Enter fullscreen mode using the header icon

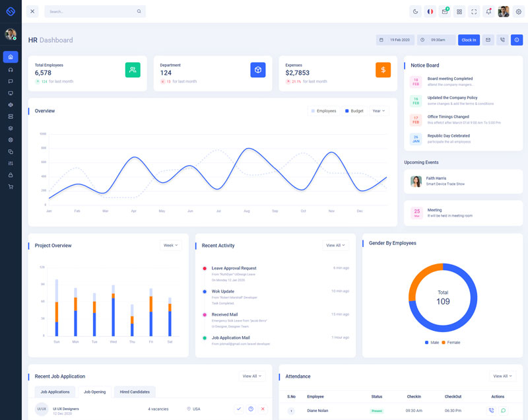[474, 11]
